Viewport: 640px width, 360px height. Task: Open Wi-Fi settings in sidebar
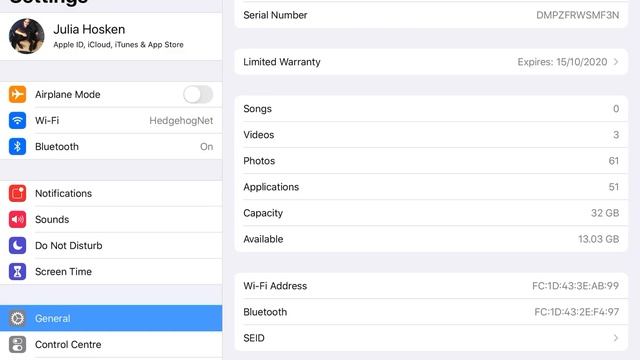(x=111, y=120)
